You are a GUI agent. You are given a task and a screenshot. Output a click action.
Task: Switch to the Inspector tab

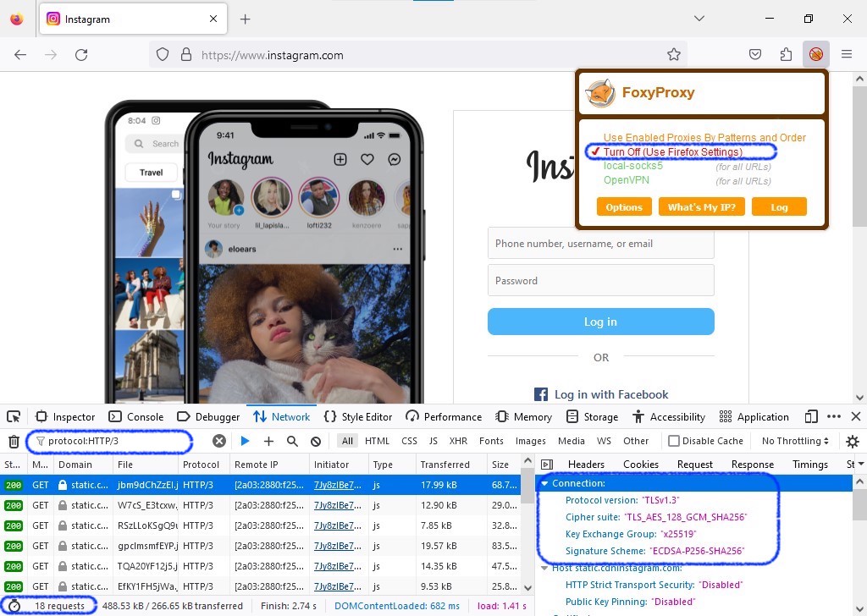point(65,416)
